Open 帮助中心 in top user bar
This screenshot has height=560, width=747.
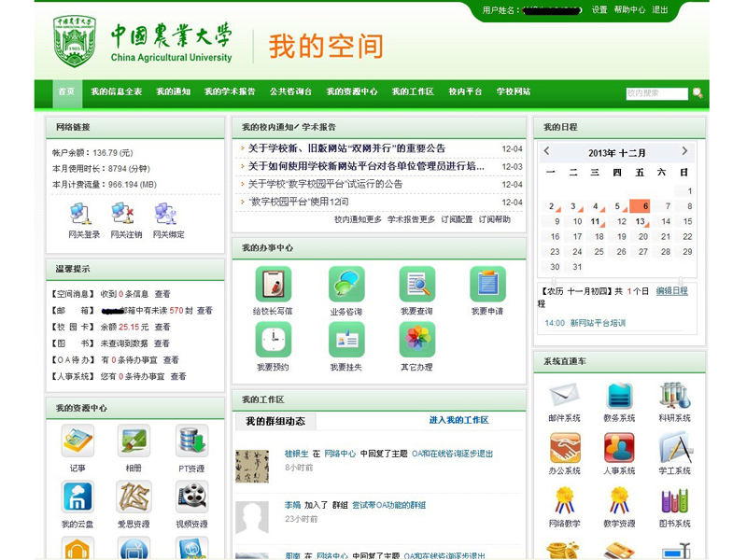click(629, 9)
